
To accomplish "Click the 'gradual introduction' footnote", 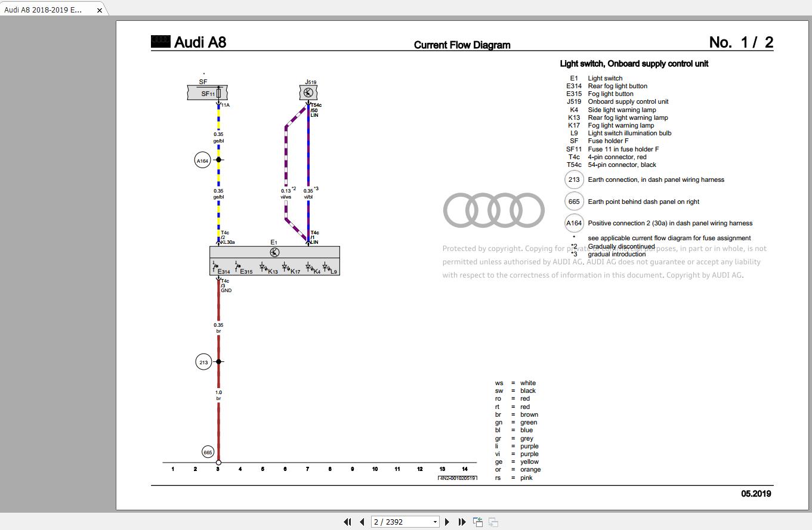I will point(617,254).
